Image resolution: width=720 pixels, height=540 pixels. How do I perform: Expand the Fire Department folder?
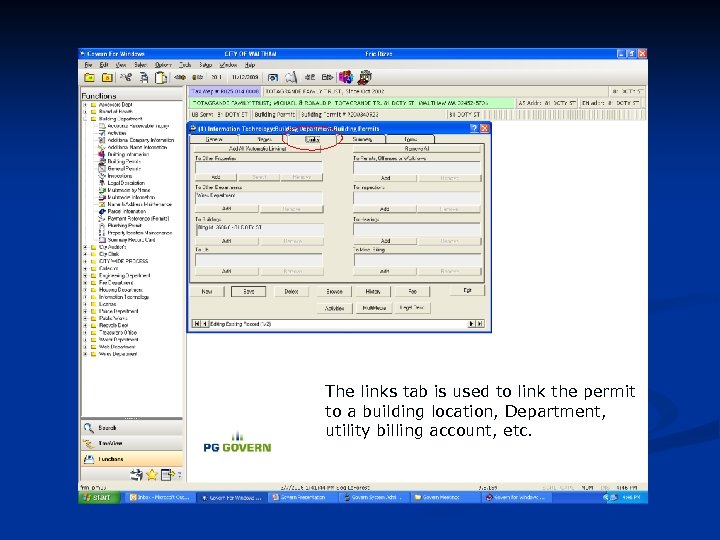pyautogui.click(x=85, y=283)
